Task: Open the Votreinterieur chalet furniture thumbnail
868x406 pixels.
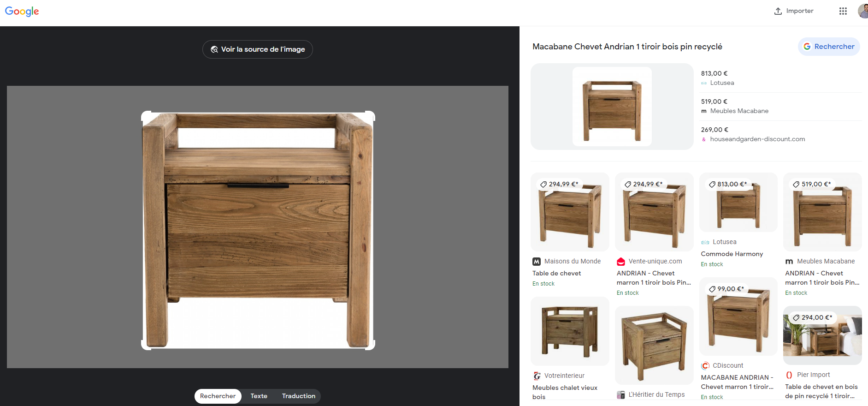Action: [570, 331]
